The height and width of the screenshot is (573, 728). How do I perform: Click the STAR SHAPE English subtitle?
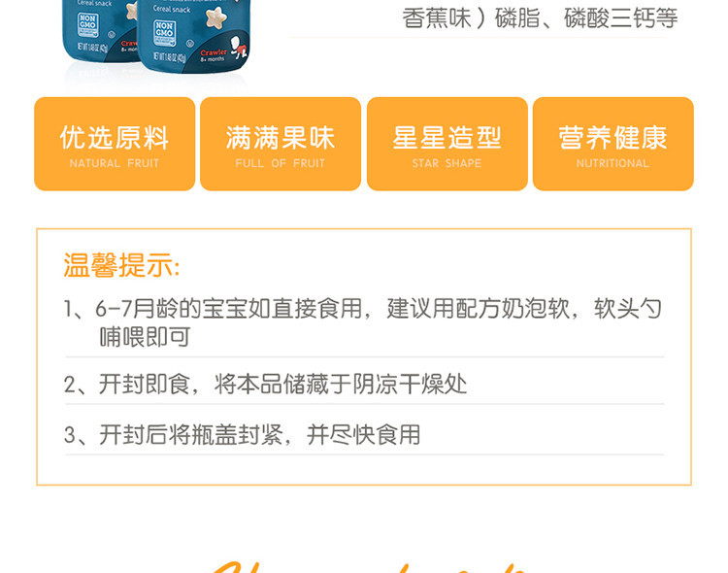(447, 163)
